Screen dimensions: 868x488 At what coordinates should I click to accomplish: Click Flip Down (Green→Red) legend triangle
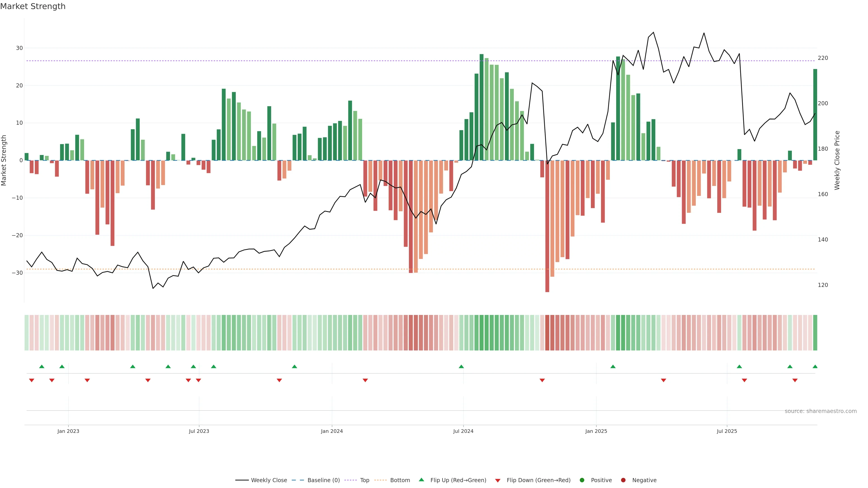[498, 480]
